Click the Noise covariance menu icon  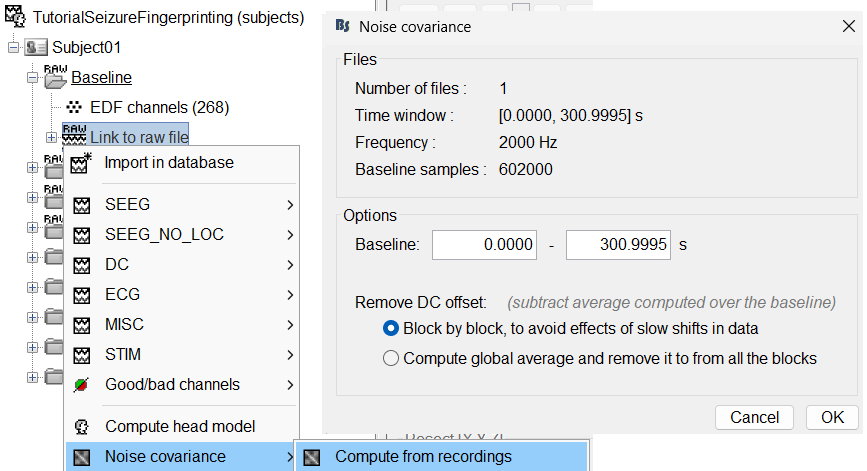point(83,457)
